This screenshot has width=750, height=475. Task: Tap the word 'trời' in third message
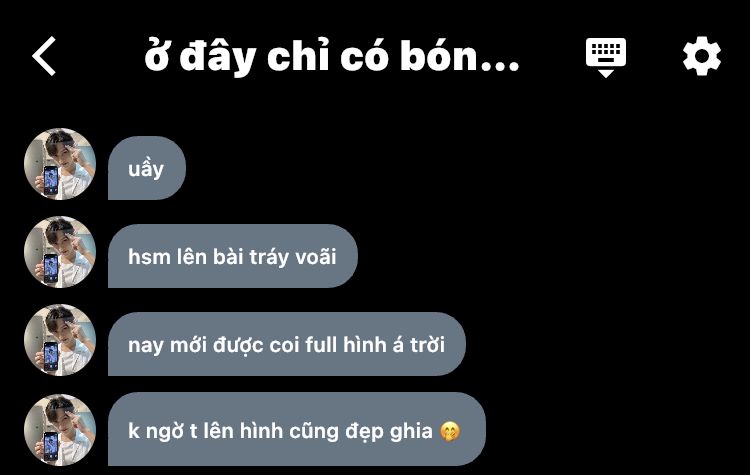coord(427,344)
